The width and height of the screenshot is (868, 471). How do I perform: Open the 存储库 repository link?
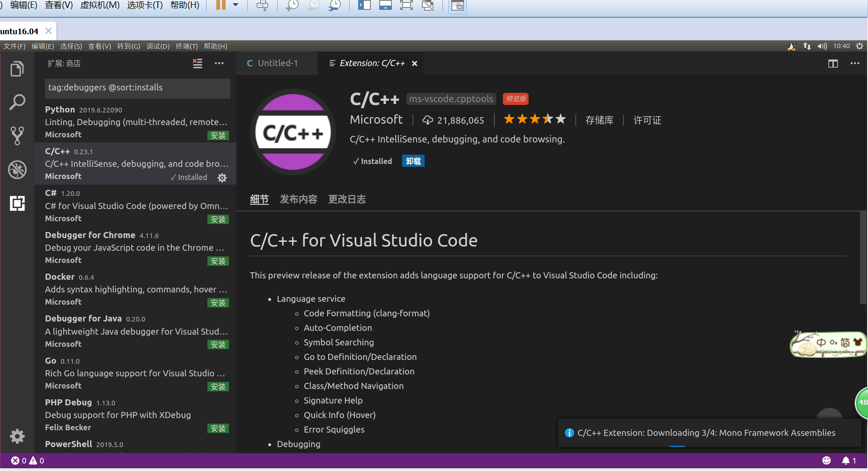pos(599,120)
